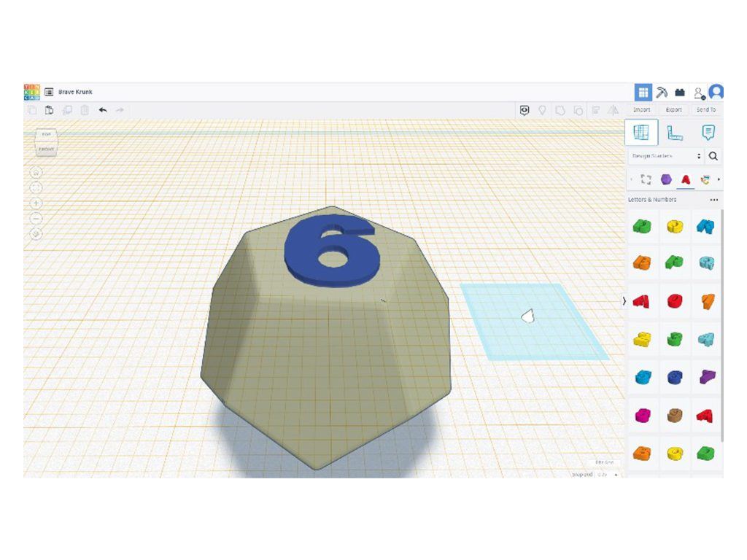Image resolution: width=747 pixels, height=560 pixels.
Task: Redo the last undone action
Action: pyautogui.click(x=120, y=110)
